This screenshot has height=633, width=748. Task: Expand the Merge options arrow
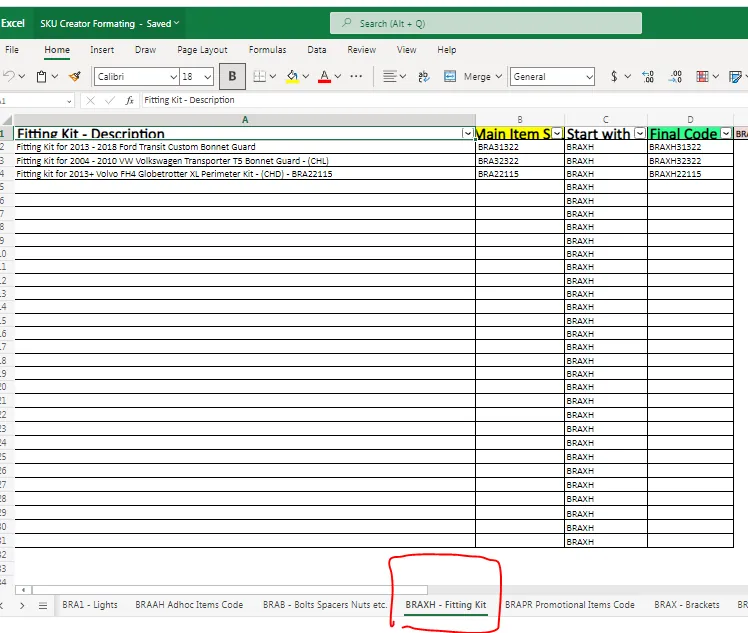[499, 76]
